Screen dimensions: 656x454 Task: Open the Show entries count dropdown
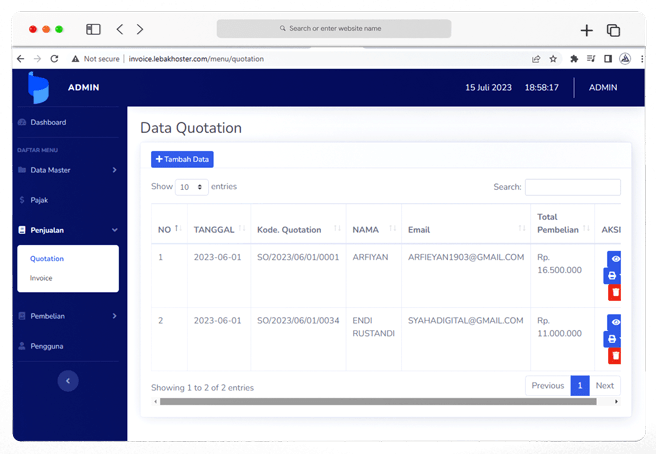coord(192,187)
